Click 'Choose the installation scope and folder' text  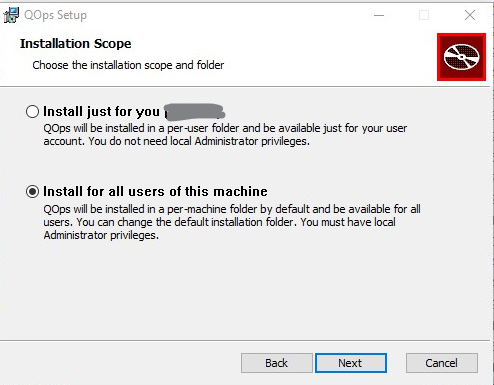pyautogui.click(x=128, y=65)
